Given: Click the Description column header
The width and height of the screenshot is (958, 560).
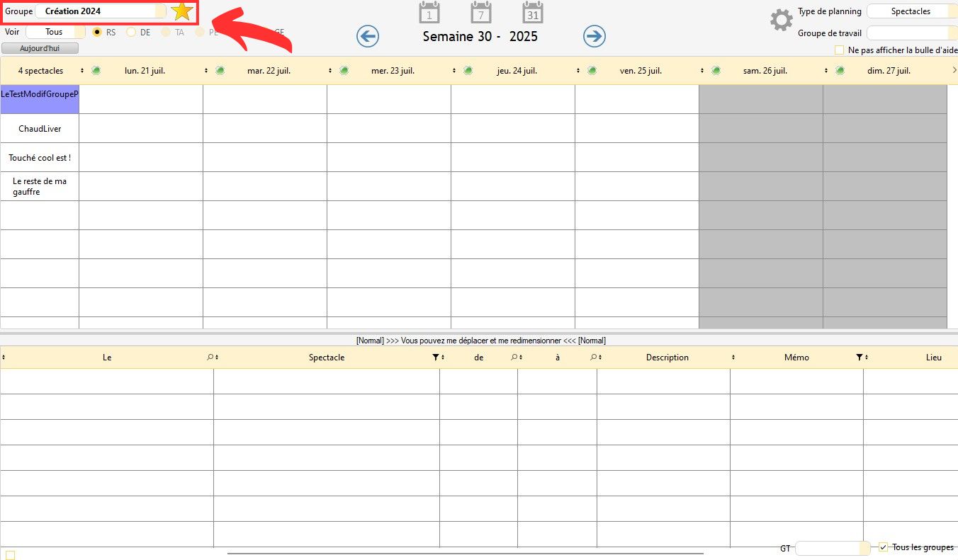Looking at the screenshot, I should [x=667, y=358].
